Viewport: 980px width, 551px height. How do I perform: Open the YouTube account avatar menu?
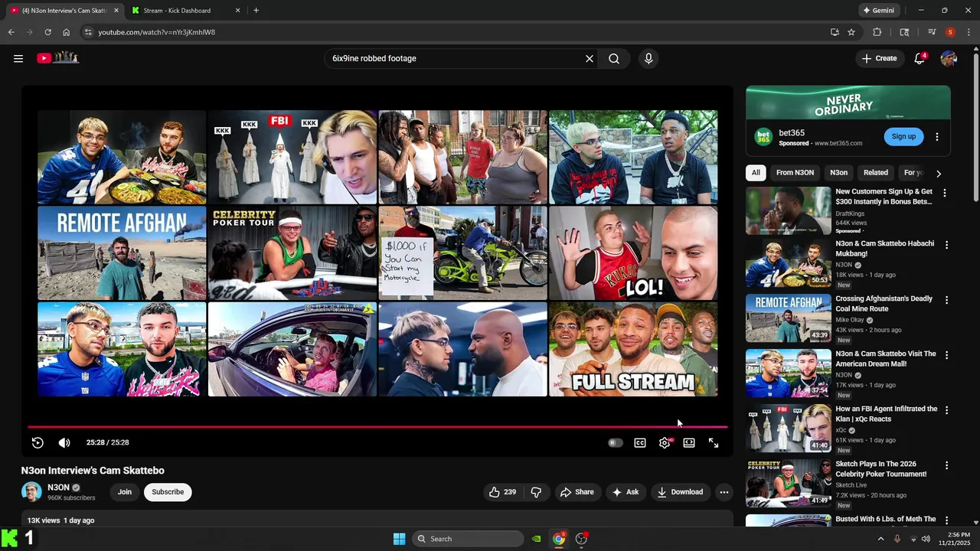pyautogui.click(x=949, y=58)
